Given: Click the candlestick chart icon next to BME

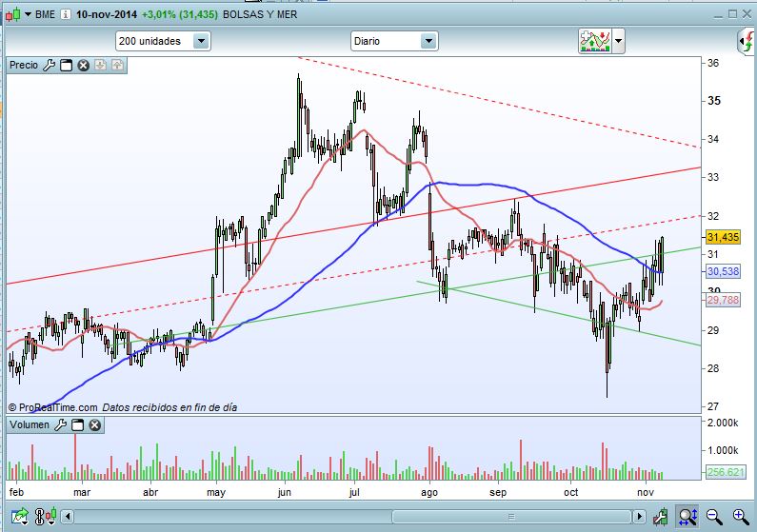Looking at the screenshot, I should point(13,14).
